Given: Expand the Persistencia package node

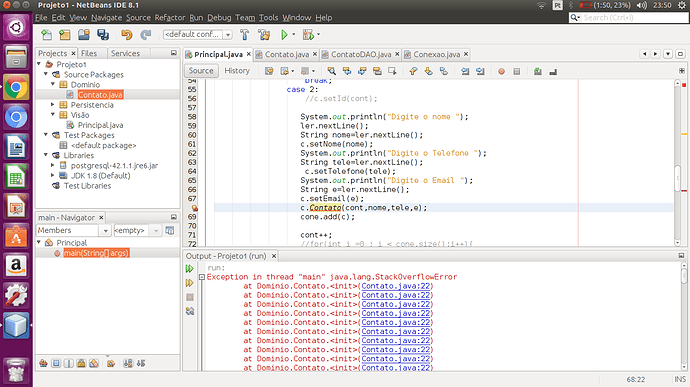Looking at the screenshot, I should pos(52,105).
